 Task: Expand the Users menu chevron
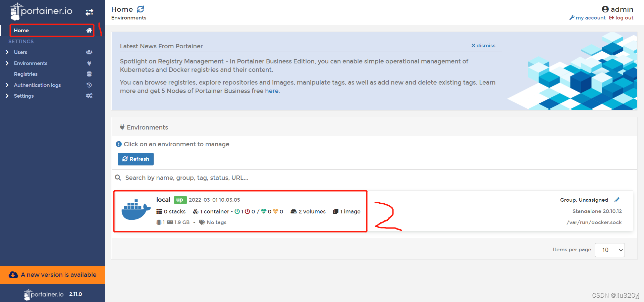point(7,52)
